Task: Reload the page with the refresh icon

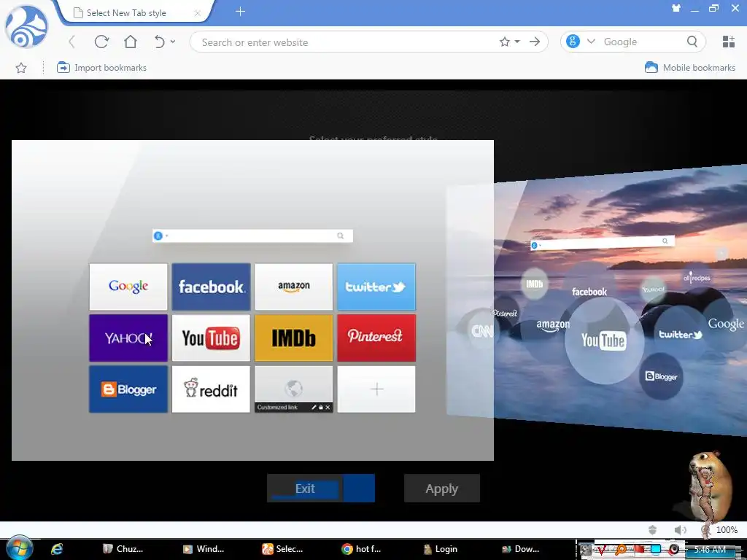Action: pyautogui.click(x=101, y=42)
